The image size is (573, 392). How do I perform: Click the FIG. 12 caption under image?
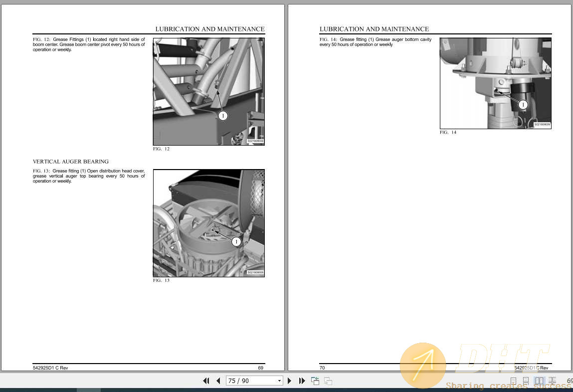[x=161, y=149]
